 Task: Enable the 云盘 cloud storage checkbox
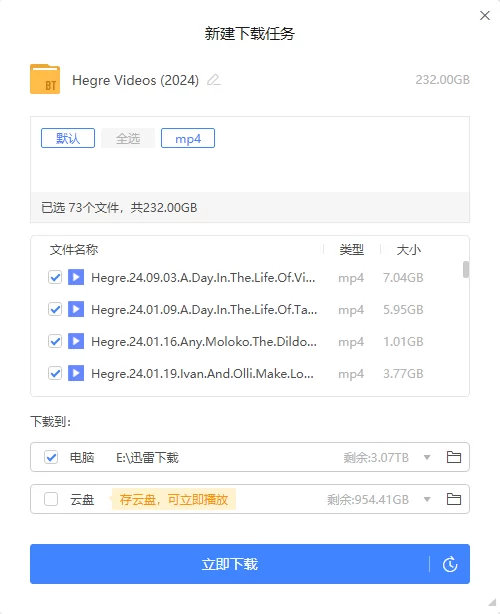point(51,499)
